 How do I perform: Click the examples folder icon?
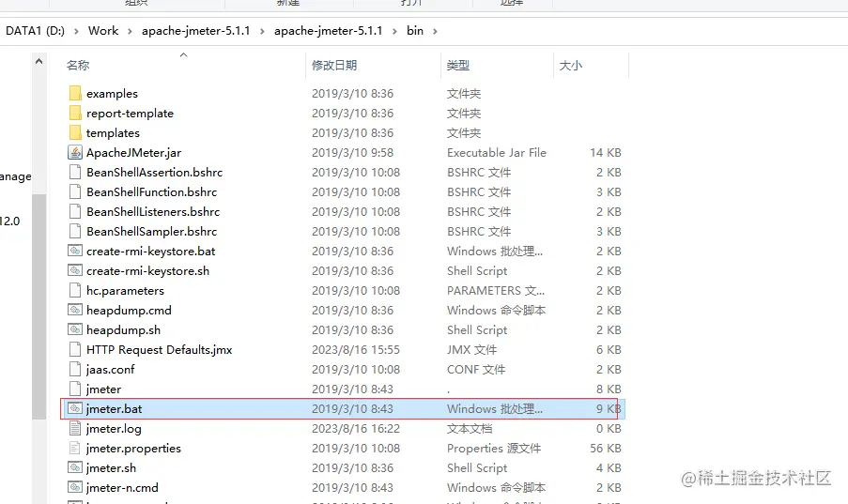tap(75, 93)
